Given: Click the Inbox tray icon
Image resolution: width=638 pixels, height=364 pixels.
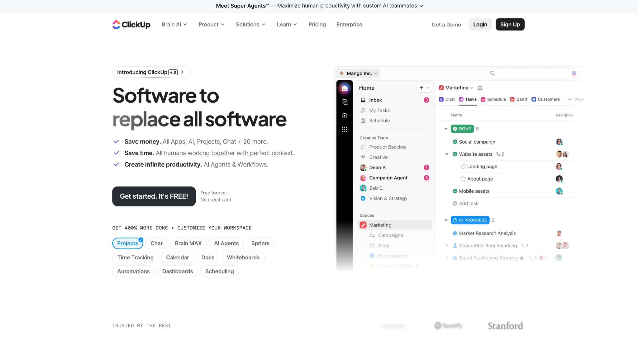Looking at the screenshot, I should click(363, 100).
